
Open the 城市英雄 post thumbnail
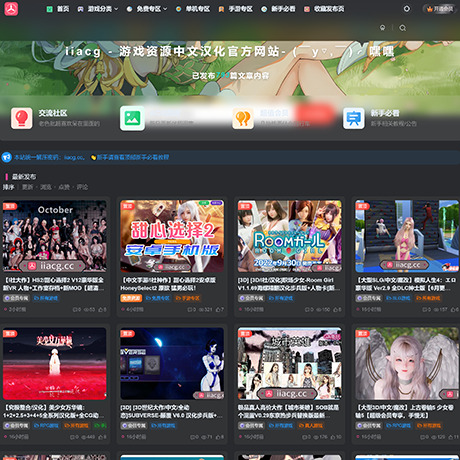click(289, 363)
